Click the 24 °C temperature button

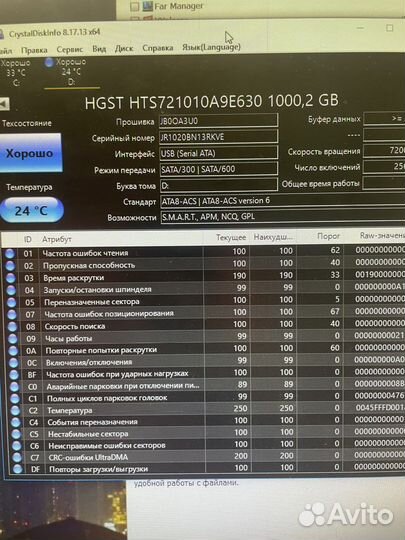pyautogui.click(x=31, y=210)
